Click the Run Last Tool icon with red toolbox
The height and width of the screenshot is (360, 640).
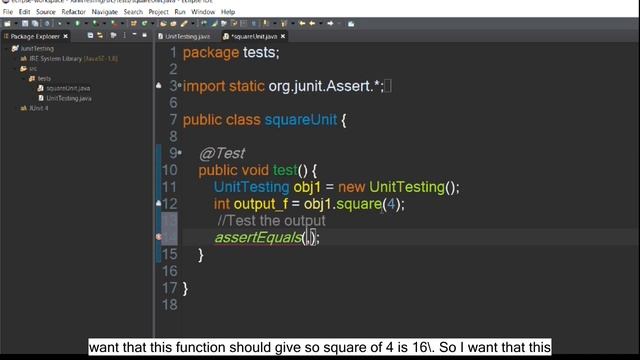coord(115,24)
